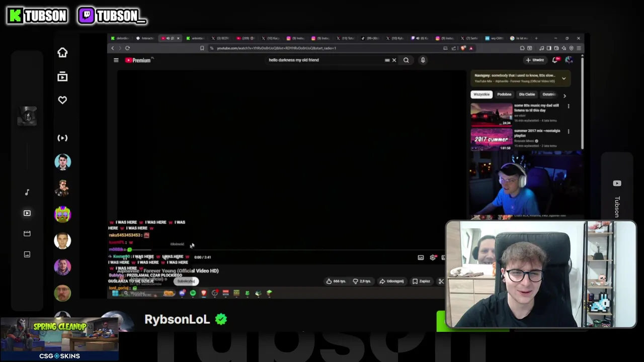Open options for 'summer 2017 mix' video
Image resolution: width=644 pixels, height=362 pixels.
click(569, 132)
